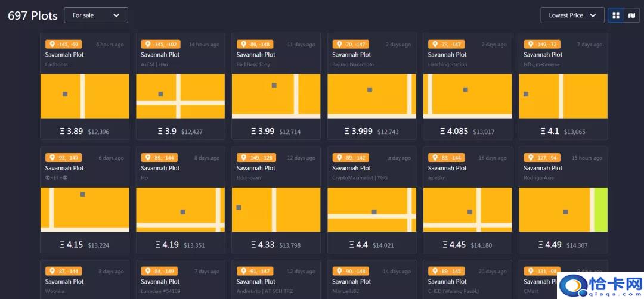Screen dimensions: 644x299
Task: Open plot thumbnail with green strip
Action: point(563,210)
